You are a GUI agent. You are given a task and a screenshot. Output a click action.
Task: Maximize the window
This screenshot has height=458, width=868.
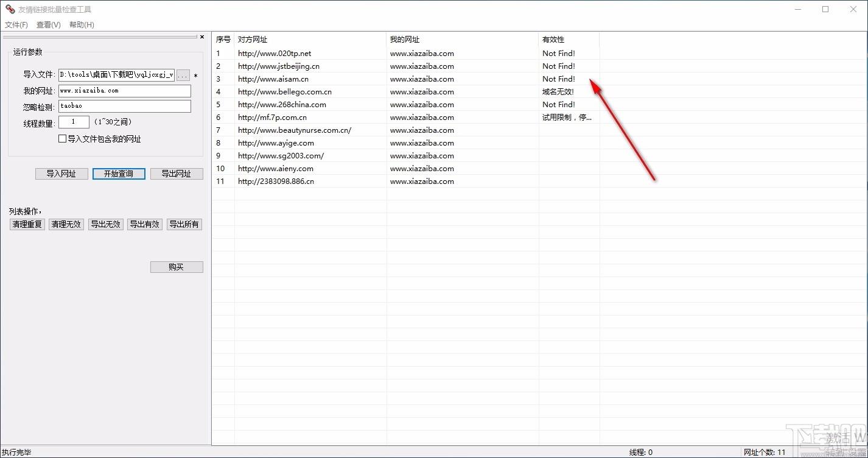point(825,9)
